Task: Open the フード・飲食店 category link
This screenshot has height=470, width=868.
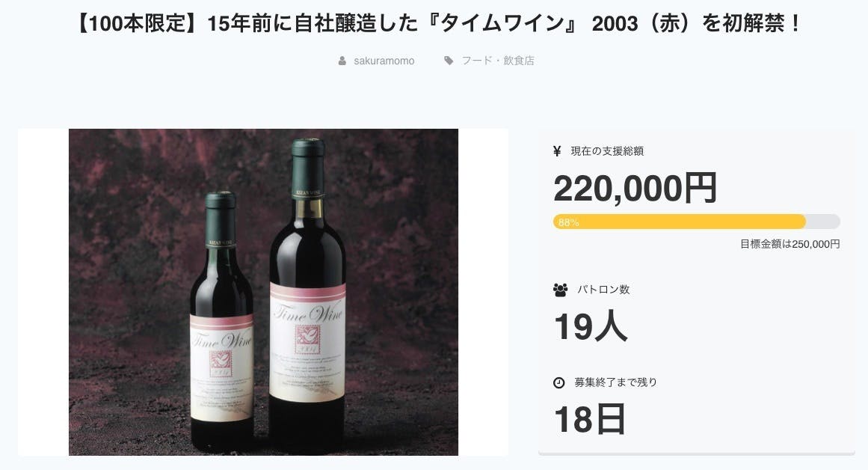Action: (498, 61)
